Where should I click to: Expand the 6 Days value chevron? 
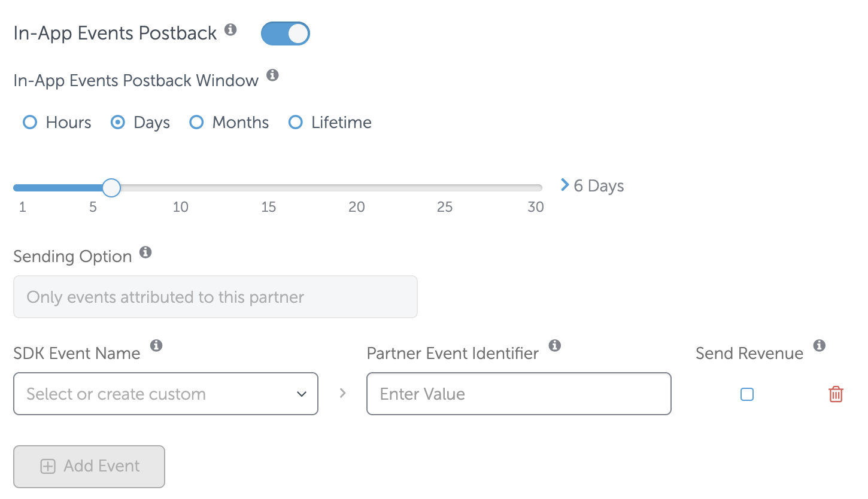coord(564,185)
